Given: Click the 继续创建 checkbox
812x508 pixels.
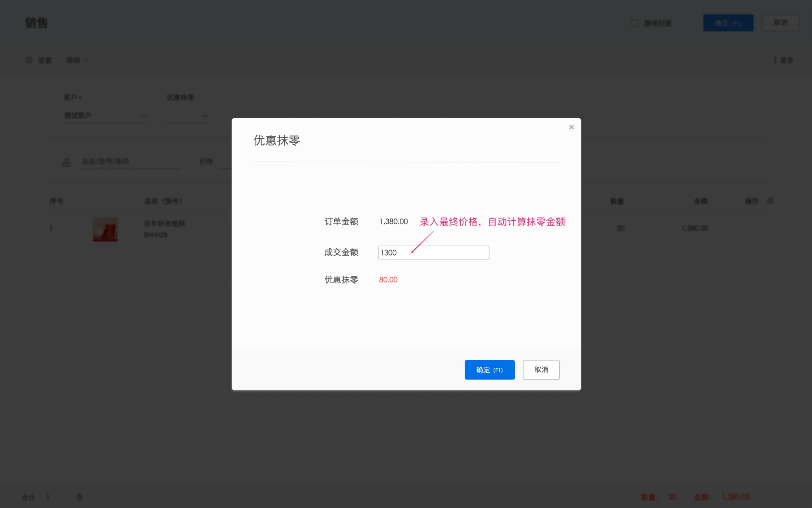Looking at the screenshot, I should (x=634, y=22).
